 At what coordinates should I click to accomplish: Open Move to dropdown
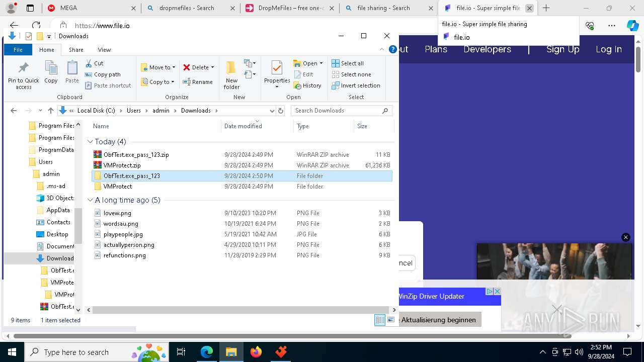[x=158, y=67]
